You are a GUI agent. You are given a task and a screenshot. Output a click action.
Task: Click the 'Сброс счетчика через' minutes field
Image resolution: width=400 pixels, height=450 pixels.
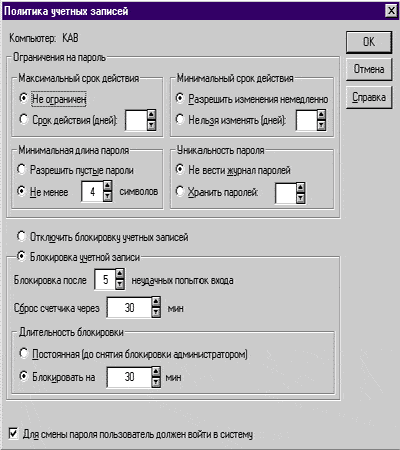coord(130,307)
